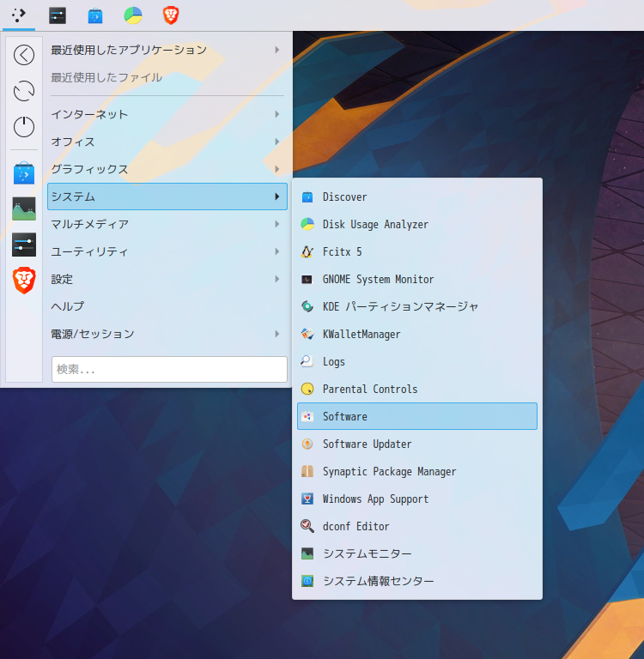The width and height of the screenshot is (644, 659).
Task: Click the Brave lion icon in menu sidebar
Action: coord(24,280)
